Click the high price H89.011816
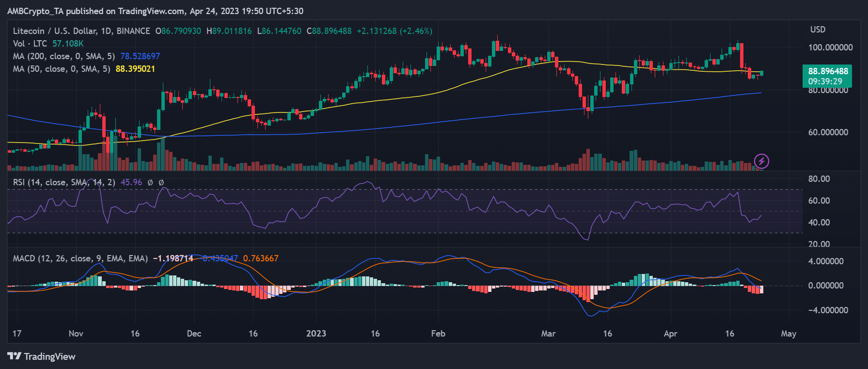 (229, 31)
